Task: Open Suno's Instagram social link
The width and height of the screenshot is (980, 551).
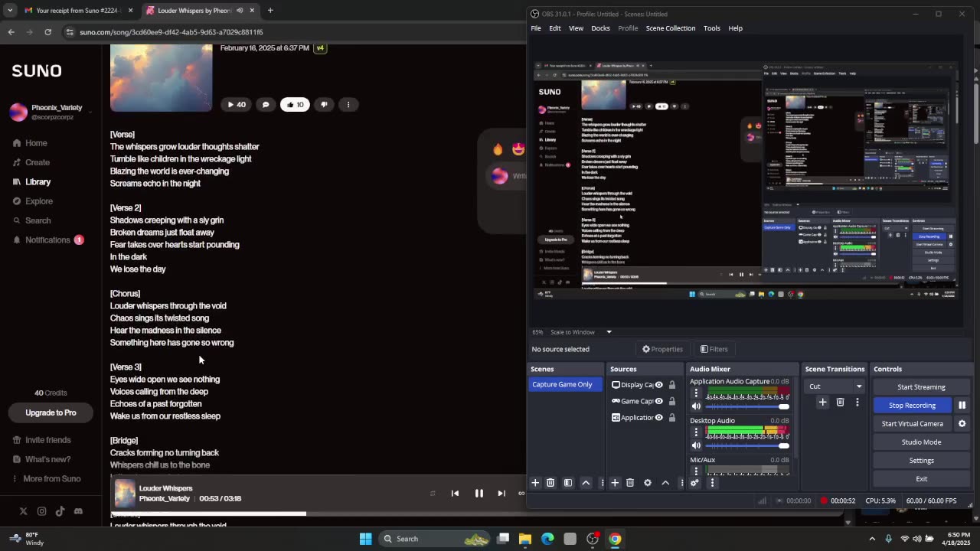Action: tap(41, 511)
